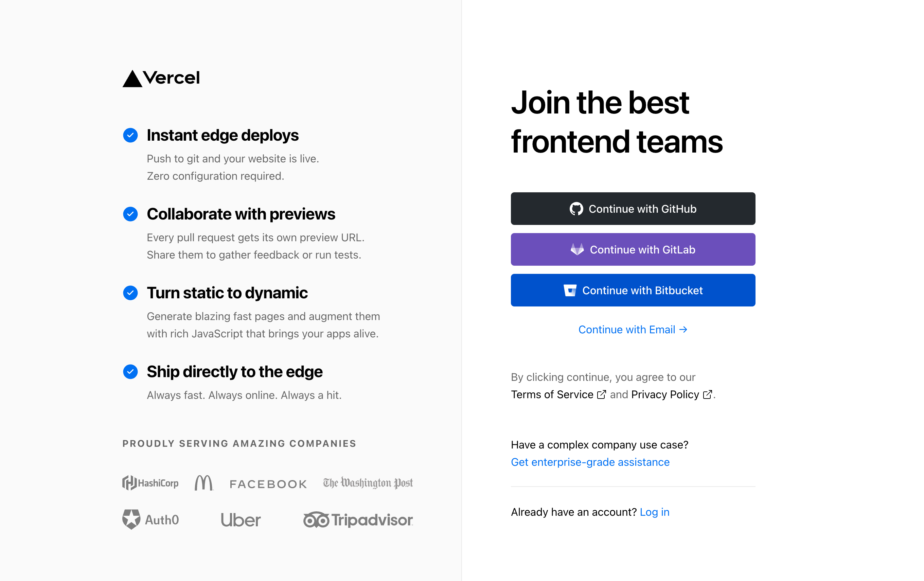Click the Vercel triangle logo
924x581 pixels.
[x=132, y=79]
